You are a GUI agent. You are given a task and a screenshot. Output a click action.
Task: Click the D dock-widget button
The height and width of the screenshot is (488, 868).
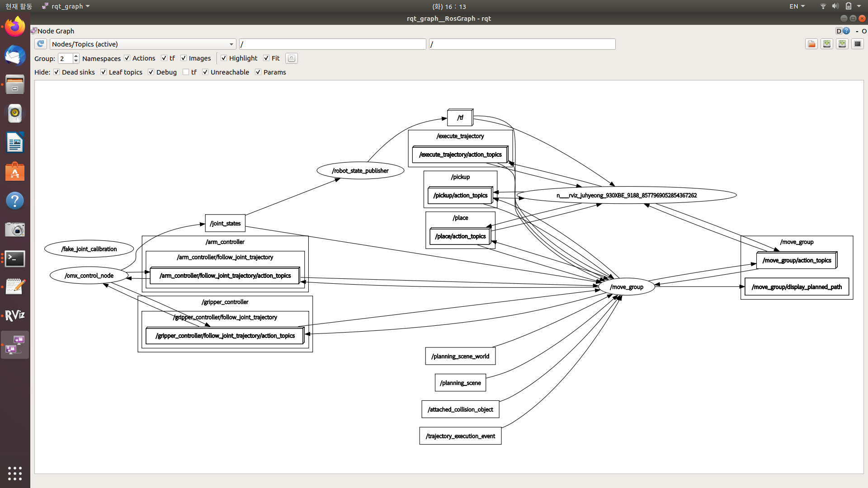tap(839, 31)
